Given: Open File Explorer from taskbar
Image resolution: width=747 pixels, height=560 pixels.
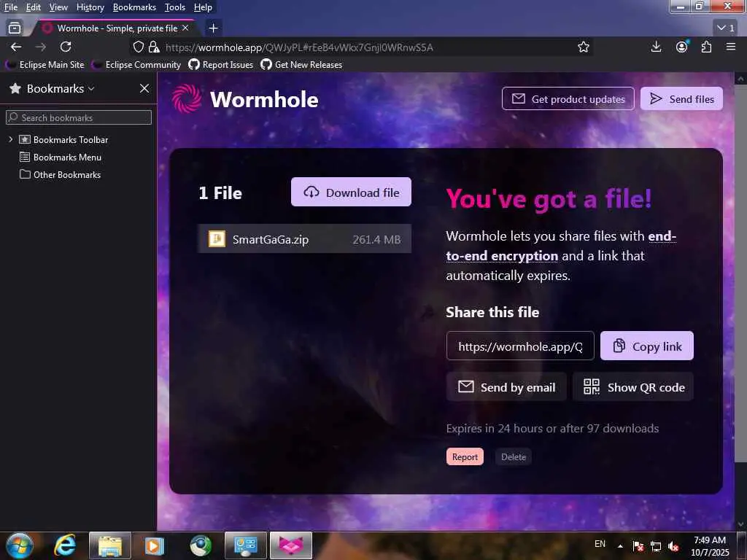Looking at the screenshot, I should 110,545.
